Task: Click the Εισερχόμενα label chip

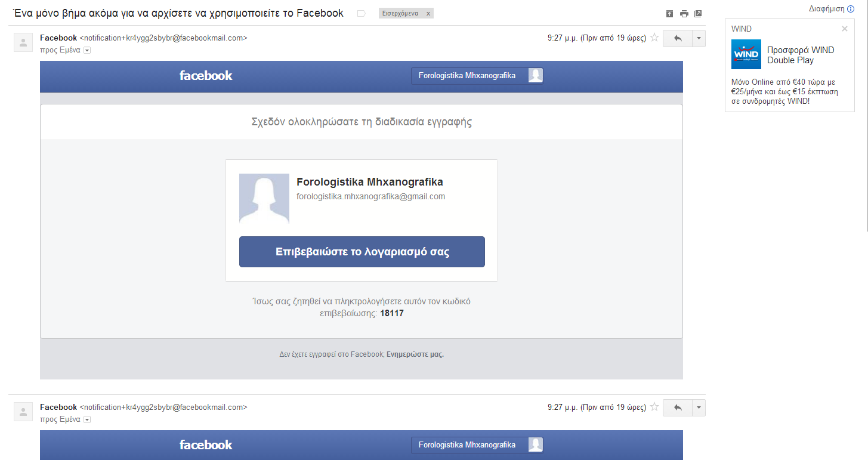Action: (400, 14)
